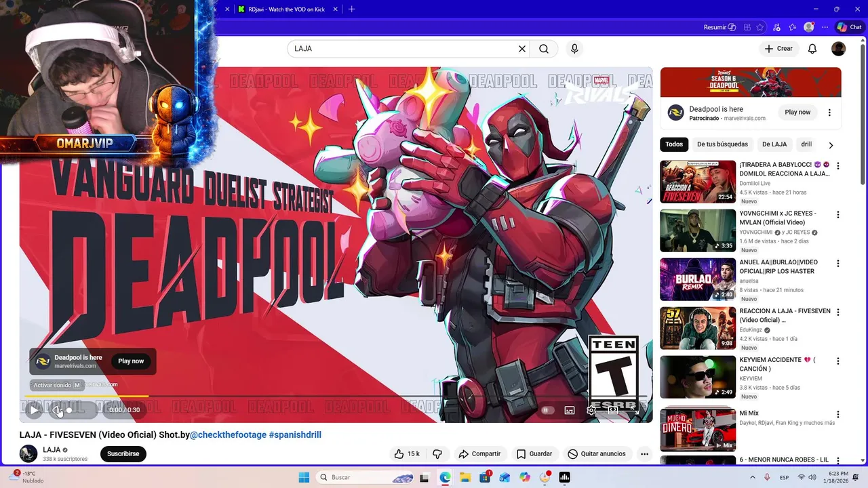Viewport: 868px width, 488px height.
Task: Like the video with thumbs up
Action: [x=407, y=454]
